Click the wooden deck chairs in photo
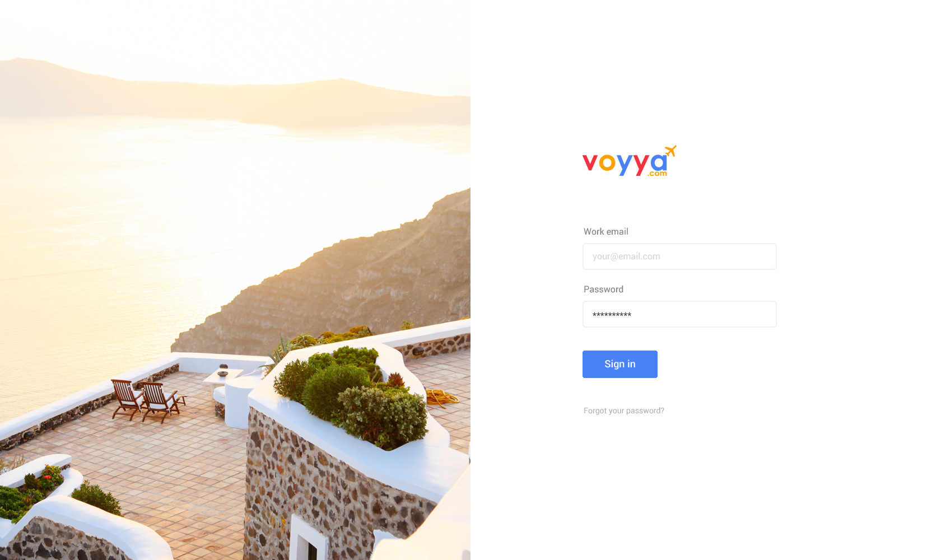 point(148,400)
